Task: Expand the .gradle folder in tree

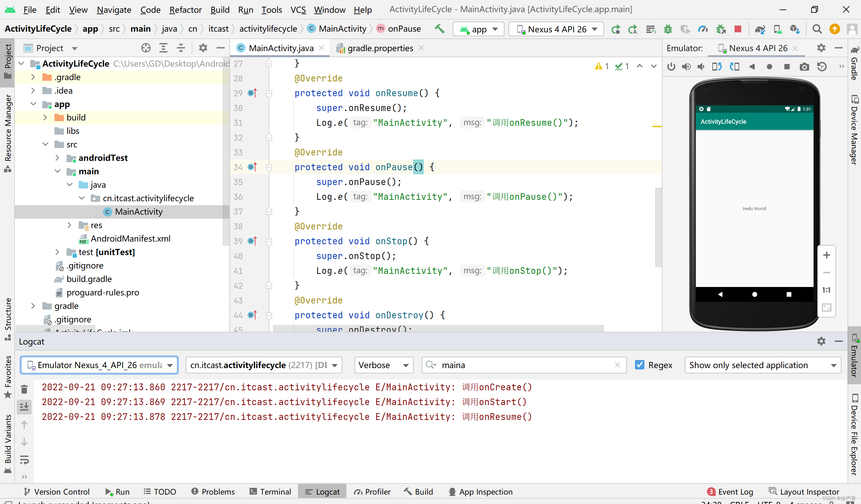Action: click(33, 77)
